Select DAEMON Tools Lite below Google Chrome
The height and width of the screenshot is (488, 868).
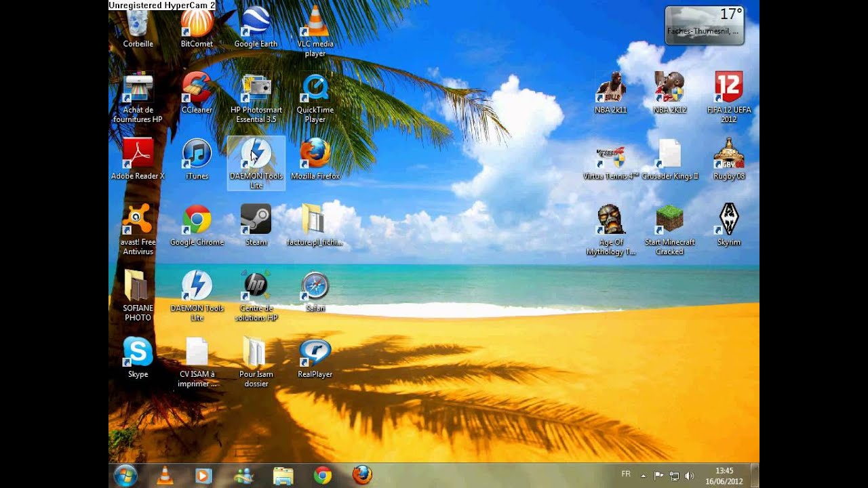click(197, 295)
